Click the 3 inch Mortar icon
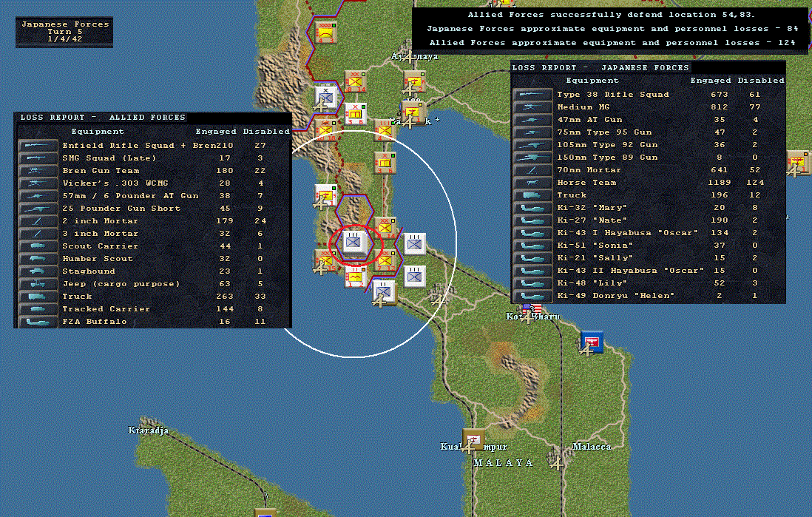 (x=38, y=234)
